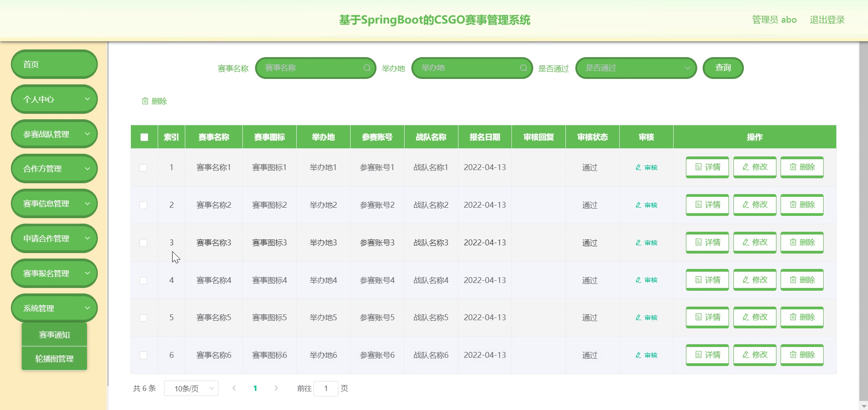Click 审核 pencil icon for row 4
Viewport: 868px width, 410px height.
click(638, 280)
